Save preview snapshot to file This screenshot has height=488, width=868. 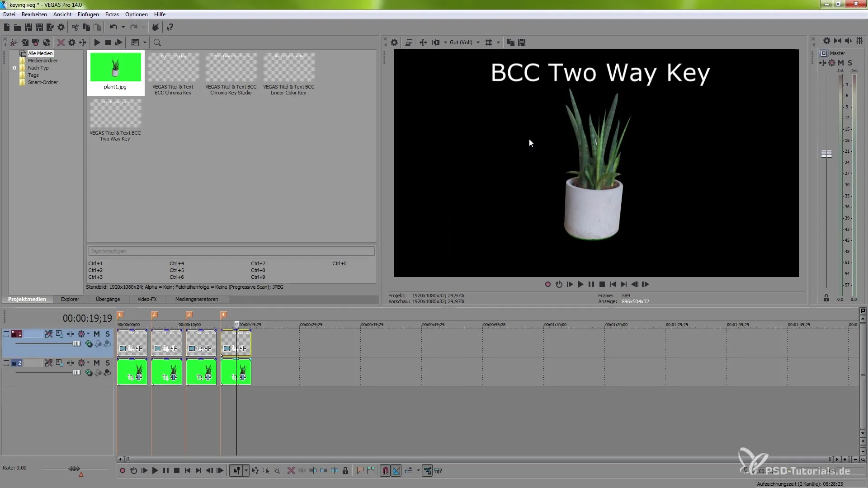tap(522, 42)
